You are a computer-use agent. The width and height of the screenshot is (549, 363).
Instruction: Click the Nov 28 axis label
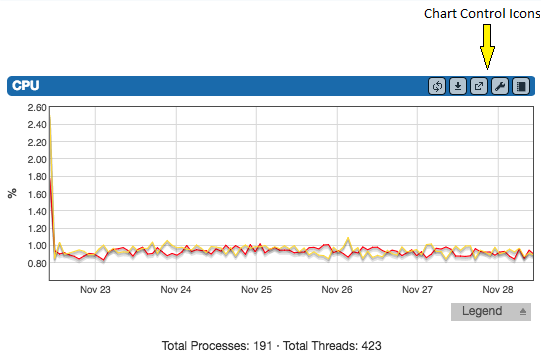[498, 289]
